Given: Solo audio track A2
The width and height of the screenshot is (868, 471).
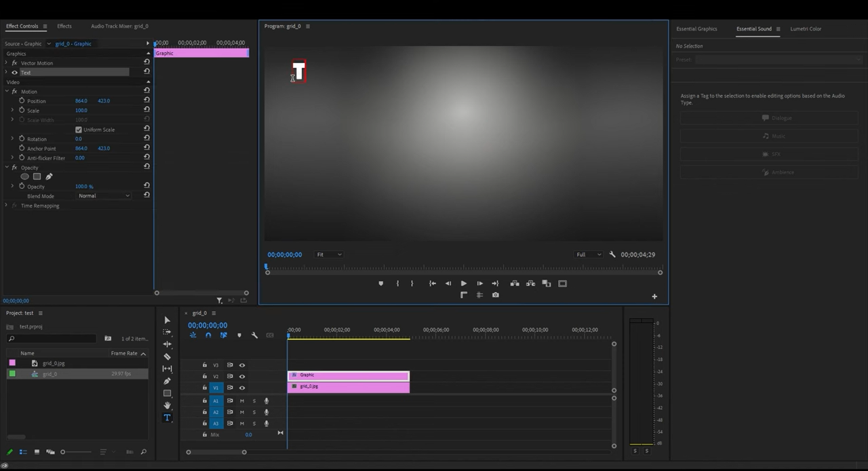Looking at the screenshot, I should [254, 412].
